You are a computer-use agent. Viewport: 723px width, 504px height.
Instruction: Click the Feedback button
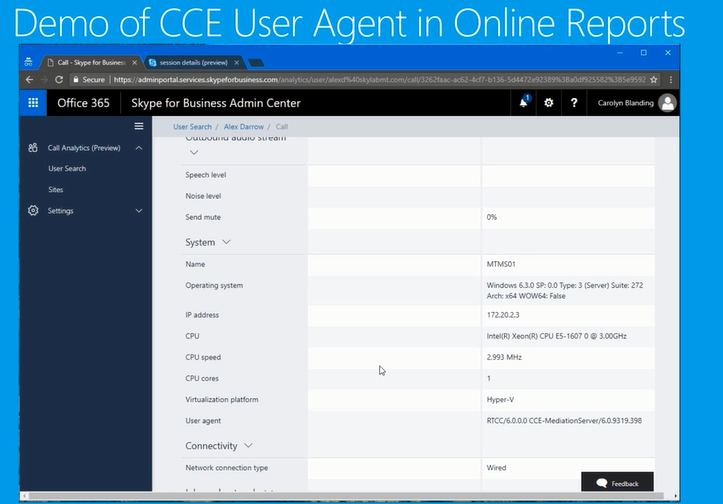(617, 483)
